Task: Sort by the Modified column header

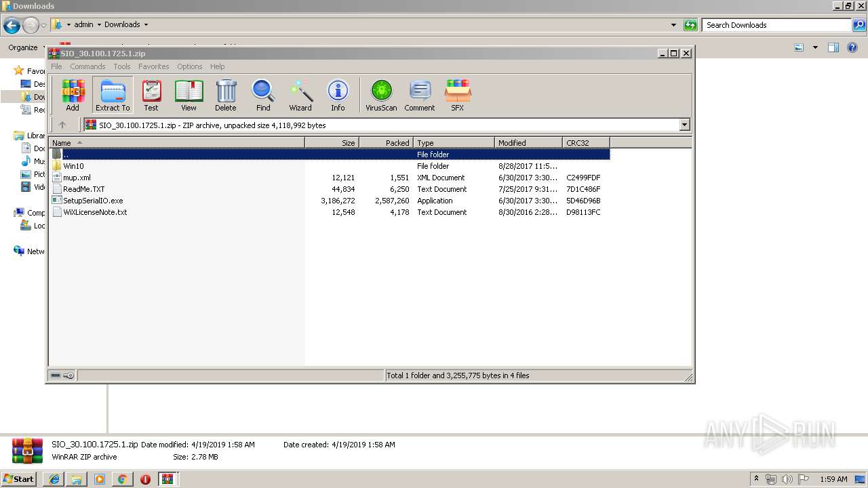Action: tap(528, 143)
